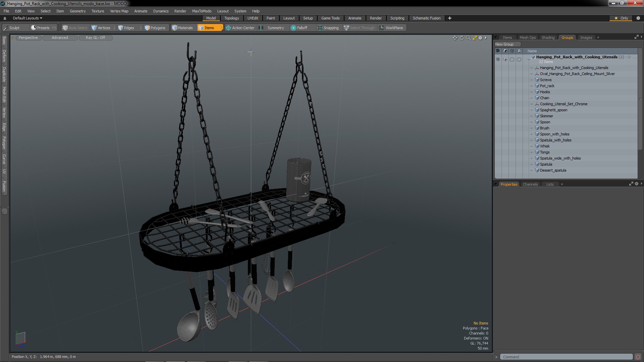
Task: Toggle visibility of Spoon layer
Action: pyautogui.click(x=498, y=122)
